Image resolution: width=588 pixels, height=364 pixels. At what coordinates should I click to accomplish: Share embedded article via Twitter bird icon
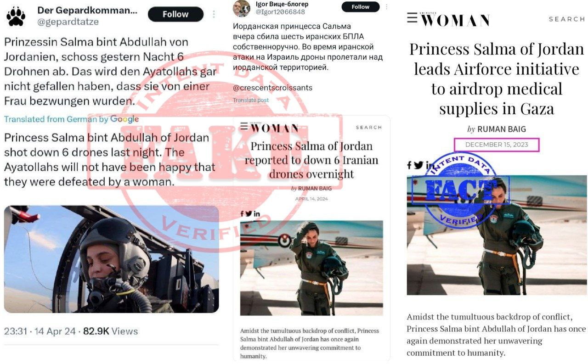pos(249,213)
